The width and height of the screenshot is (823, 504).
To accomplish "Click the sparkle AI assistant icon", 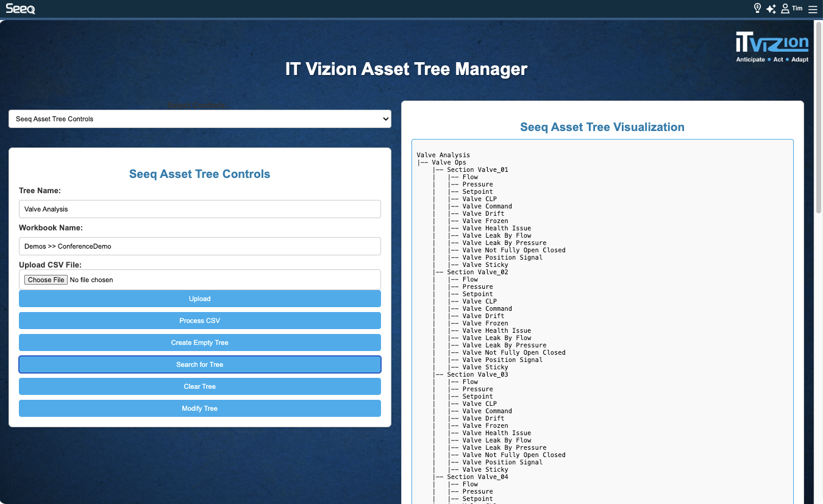I will point(771,9).
